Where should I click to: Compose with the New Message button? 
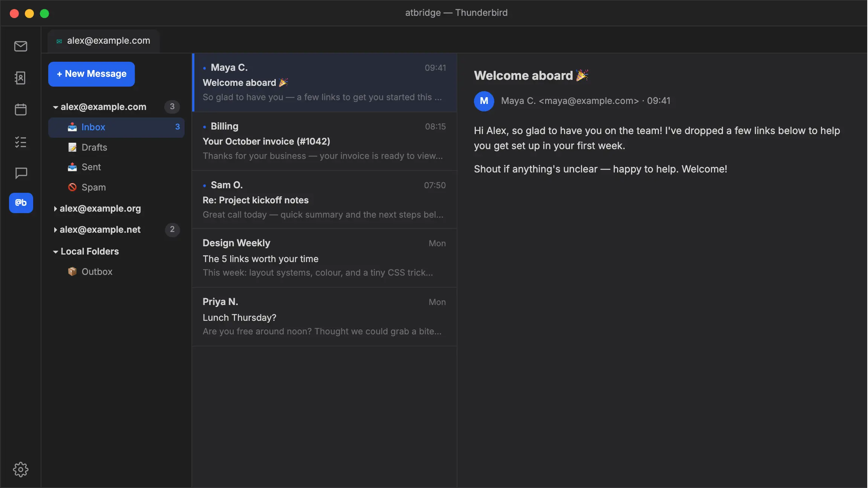pos(92,74)
